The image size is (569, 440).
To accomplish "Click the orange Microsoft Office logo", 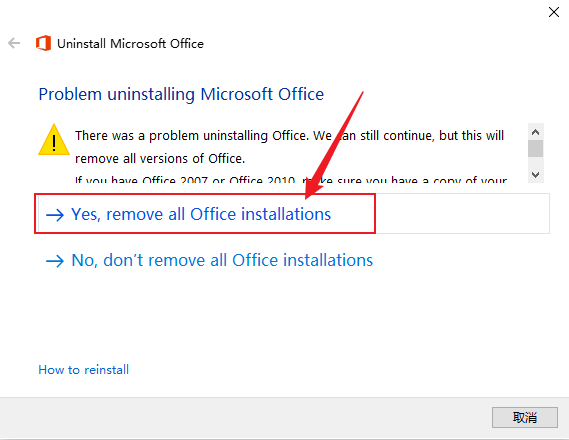I will 43,43.
